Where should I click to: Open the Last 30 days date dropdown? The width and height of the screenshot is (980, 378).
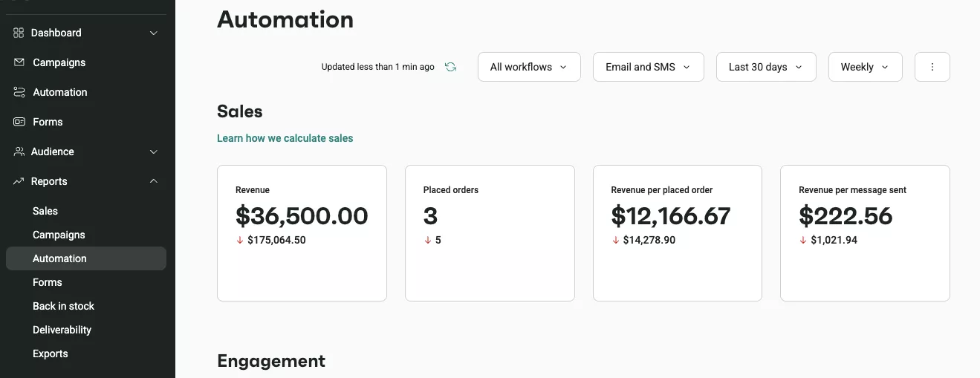[765, 67]
